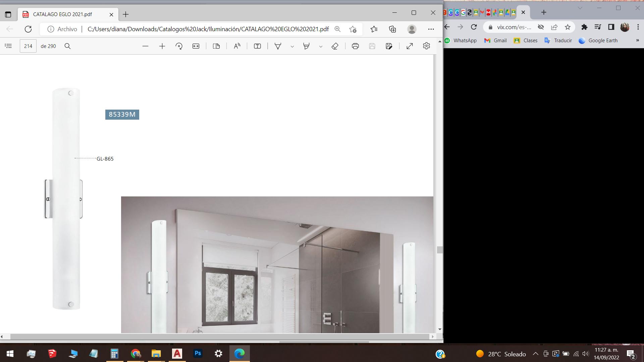Enter full screen mode for PDF
Screen dimensions: 644x362
[x=410, y=46]
